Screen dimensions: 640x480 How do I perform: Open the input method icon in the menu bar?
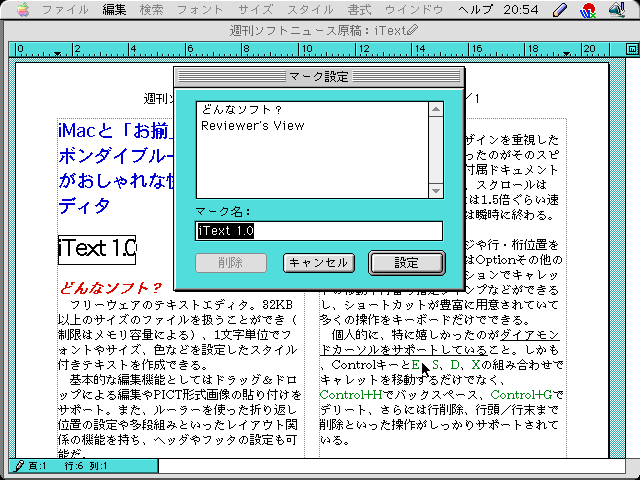coord(588,10)
